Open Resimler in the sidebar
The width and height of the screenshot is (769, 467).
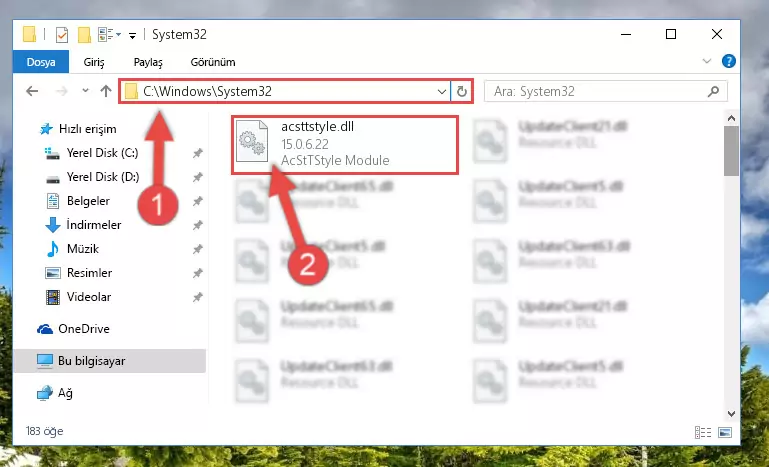coord(78,273)
